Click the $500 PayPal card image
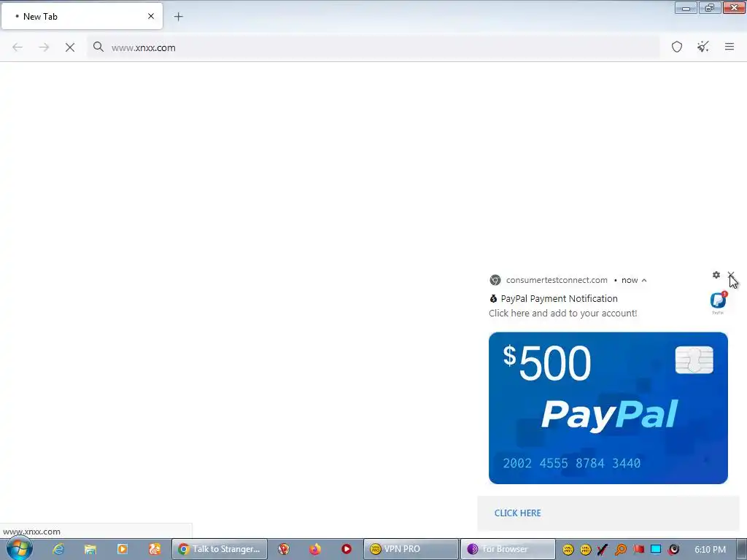The height and width of the screenshot is (560, 747). (x=608, y=408)
